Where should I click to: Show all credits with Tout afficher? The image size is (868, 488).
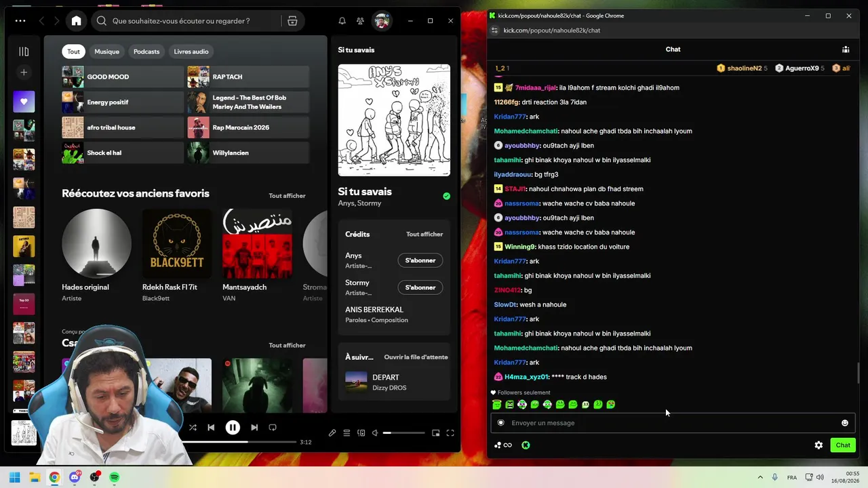(x=425, y=235)
